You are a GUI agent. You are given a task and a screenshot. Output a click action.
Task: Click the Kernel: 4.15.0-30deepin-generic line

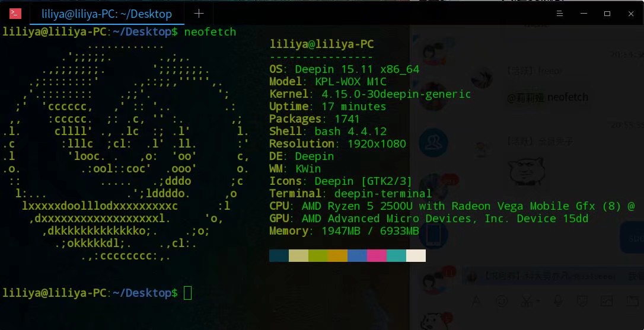[370, 94]
